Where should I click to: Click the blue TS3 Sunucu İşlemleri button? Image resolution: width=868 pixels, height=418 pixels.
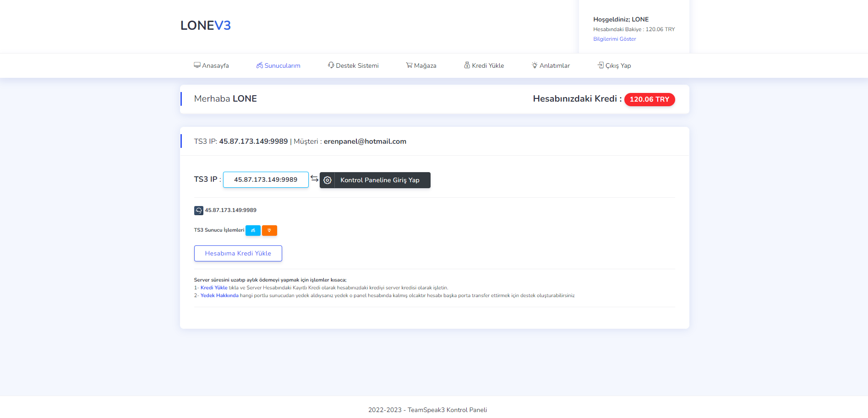pos(253,230)
